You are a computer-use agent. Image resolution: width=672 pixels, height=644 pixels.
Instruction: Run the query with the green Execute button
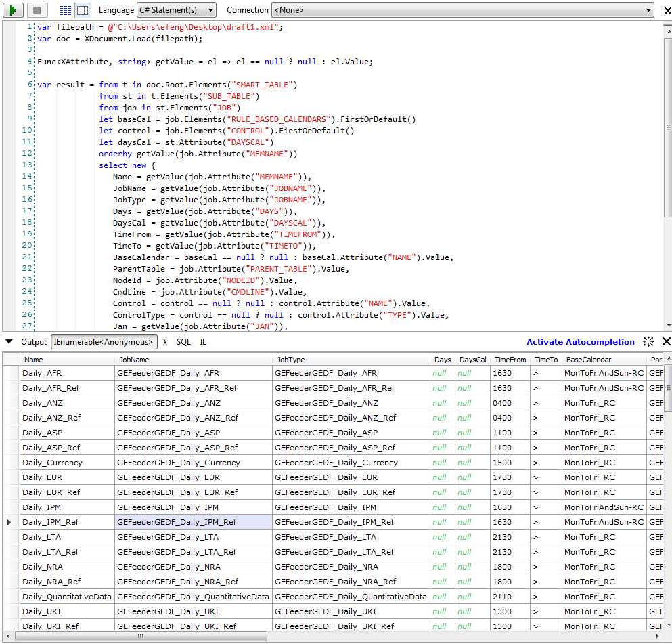pos(14,10)
